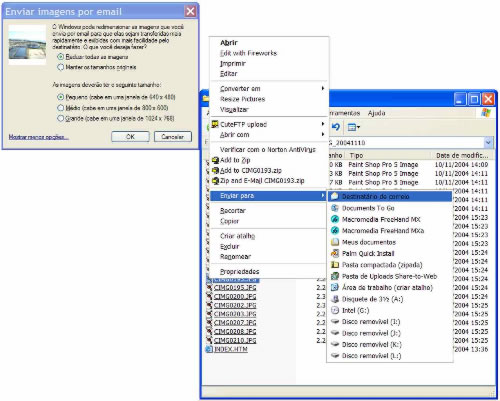Click the INDEX.HTM file icon
The image size is (500, 401).
click(209, 349)
